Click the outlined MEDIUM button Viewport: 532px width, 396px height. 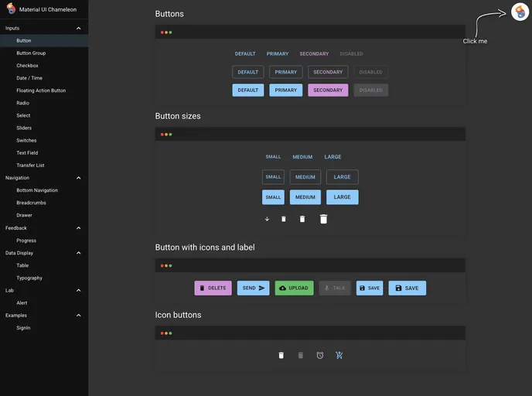(x=305, y=177)
